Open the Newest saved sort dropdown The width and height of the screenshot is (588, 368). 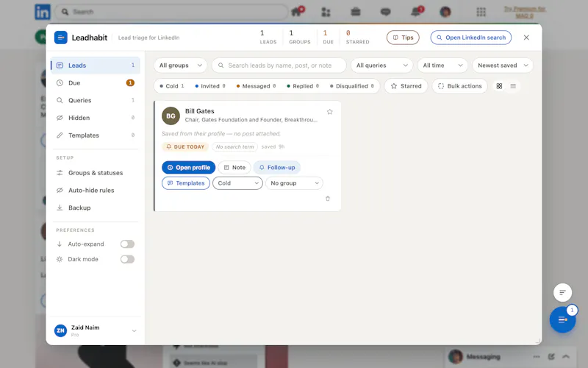[503, 66]
